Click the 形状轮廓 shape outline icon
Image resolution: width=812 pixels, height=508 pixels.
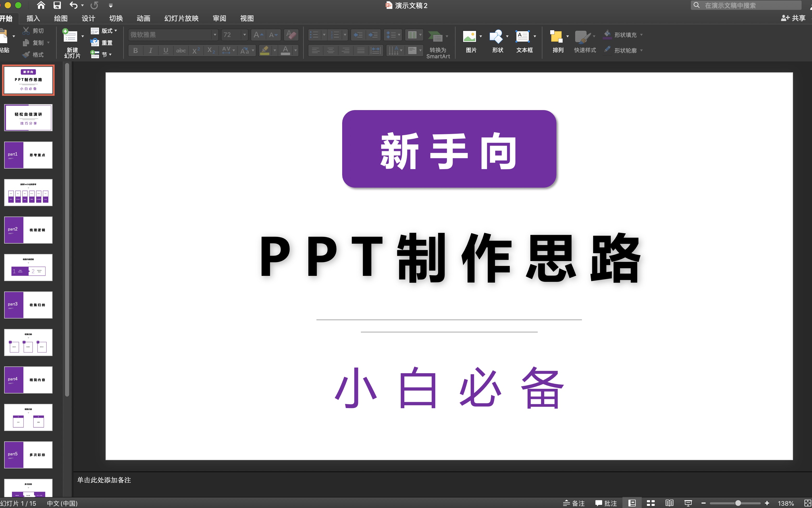click(607, 49)
